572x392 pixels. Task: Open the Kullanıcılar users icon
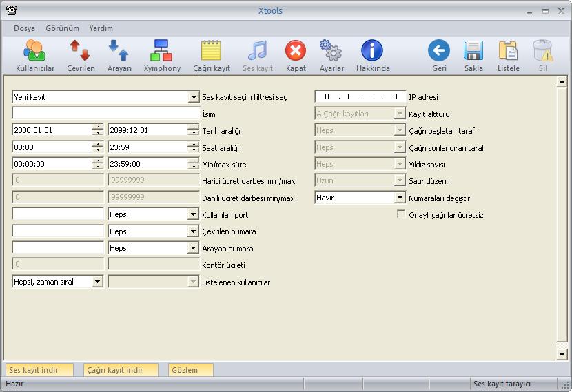click(x=34, y=52)
